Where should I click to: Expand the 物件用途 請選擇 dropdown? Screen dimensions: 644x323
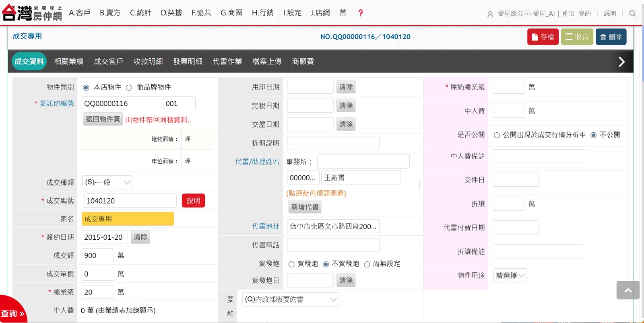click(510, 276)
